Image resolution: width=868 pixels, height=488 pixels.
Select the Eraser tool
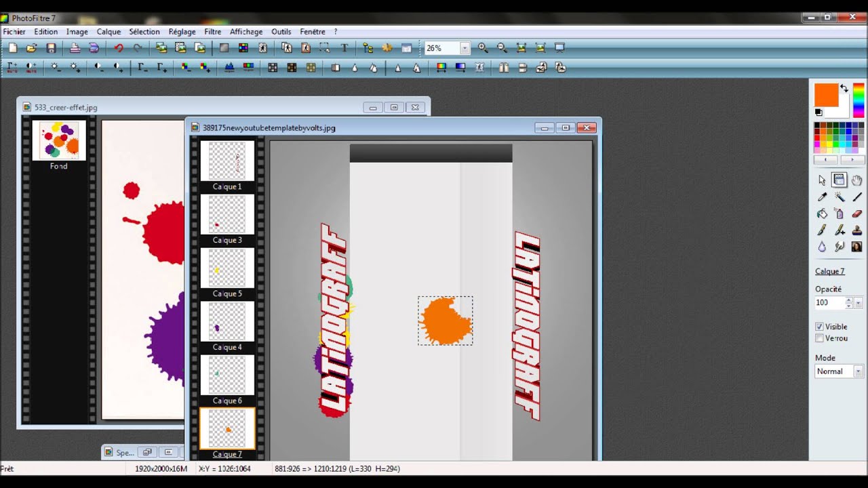857,213
